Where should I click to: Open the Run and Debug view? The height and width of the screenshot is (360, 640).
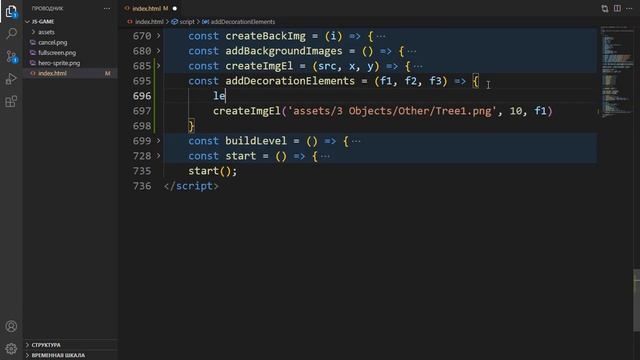11,78
